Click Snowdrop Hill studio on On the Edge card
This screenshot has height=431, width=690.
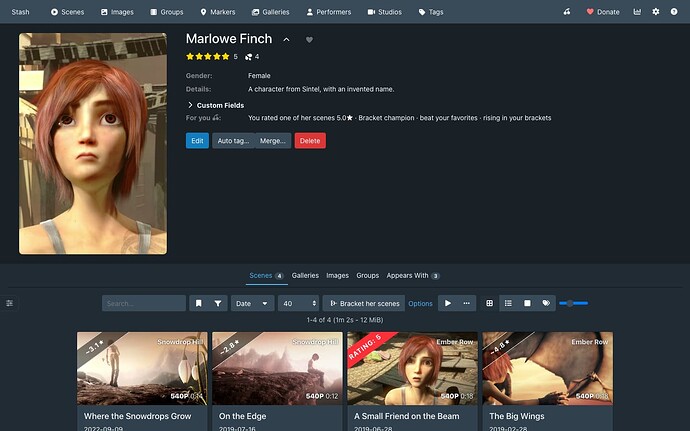tap(315, 342)
